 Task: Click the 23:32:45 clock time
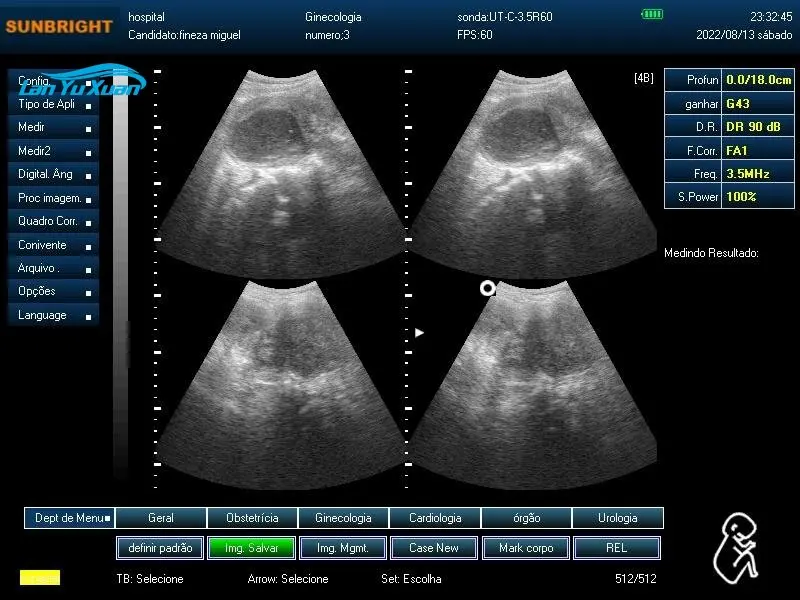(x=771, y=17)
